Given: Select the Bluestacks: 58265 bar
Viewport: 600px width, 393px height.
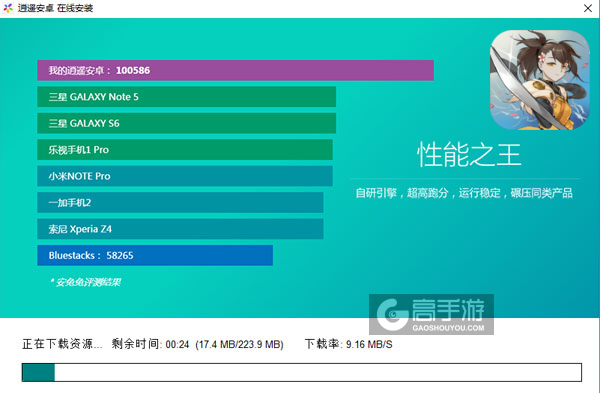Looking at the screenshot, I should tap(155, 255).
